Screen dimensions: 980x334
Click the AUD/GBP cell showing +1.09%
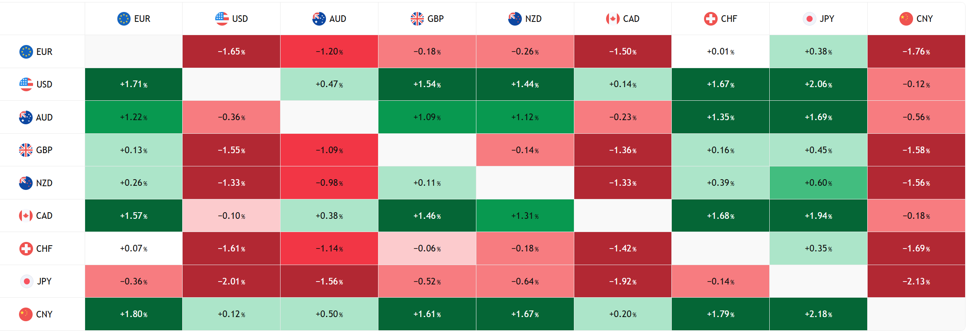427,117
